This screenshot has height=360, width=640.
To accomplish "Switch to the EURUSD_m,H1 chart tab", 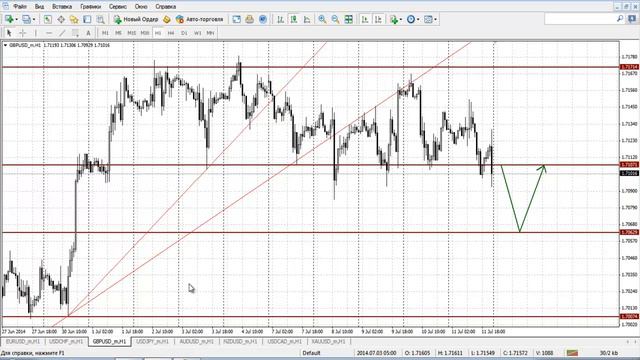I will 23,341.
